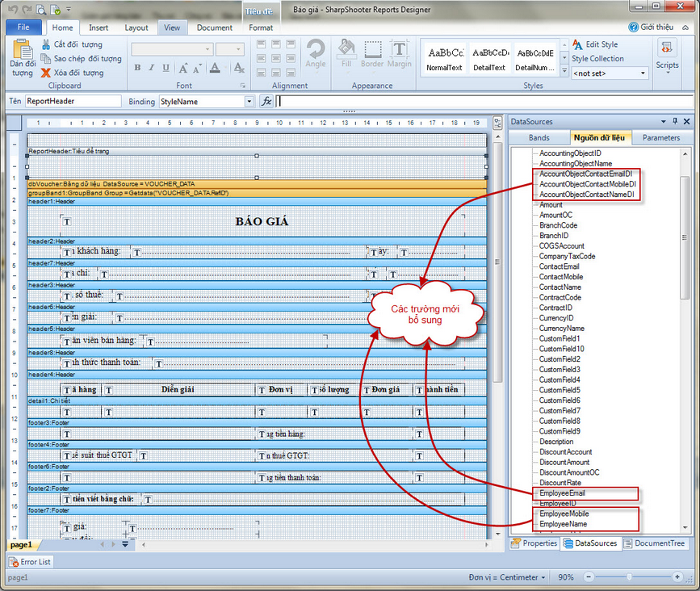
Task: Click the Edit Style icon
Action: click(577, 44)
